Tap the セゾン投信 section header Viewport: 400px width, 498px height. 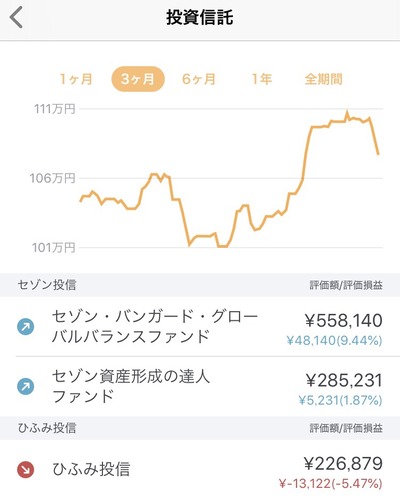(x=200, y=285)
